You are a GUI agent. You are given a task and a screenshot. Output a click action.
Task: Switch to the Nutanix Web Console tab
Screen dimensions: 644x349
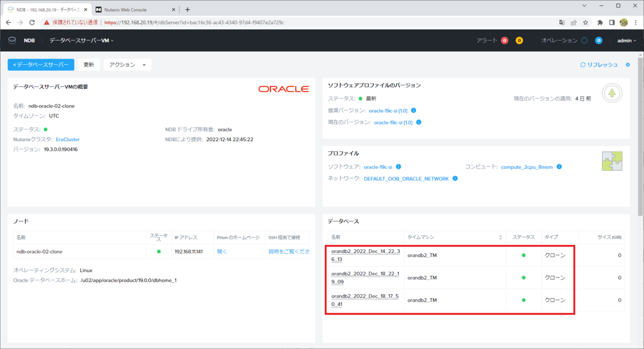(x=135, y=10)
